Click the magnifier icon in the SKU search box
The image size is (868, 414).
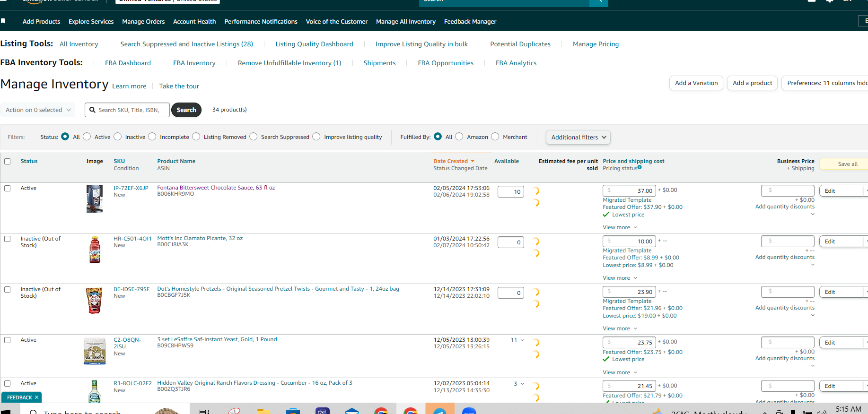pyautogui.click(x=93, y=110)
